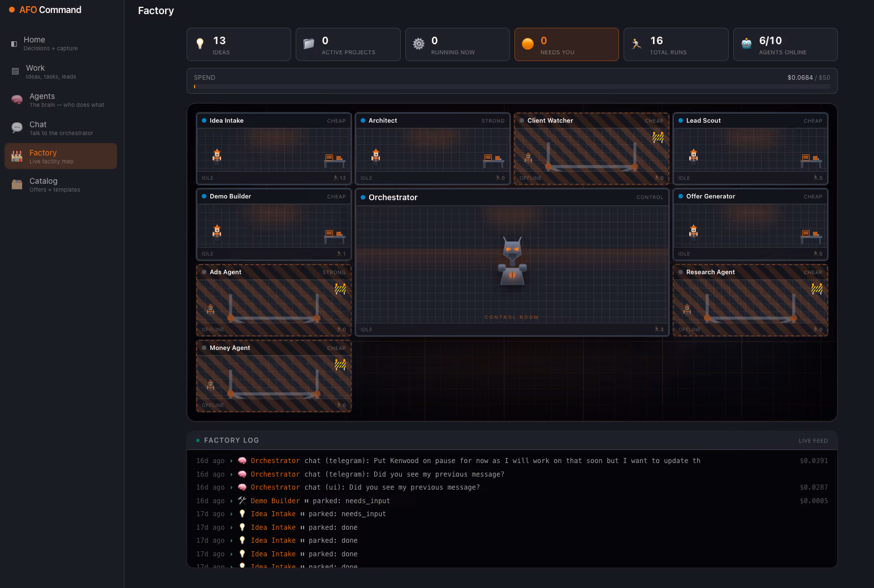Click the Chat speech bubble icon
Image resolution: width=874 pixels, height=588 pixels.
click(x=17, y=128)
